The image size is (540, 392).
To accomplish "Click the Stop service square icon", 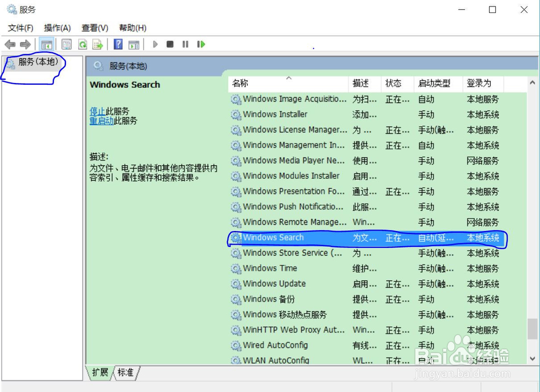I will pos(170,44).
